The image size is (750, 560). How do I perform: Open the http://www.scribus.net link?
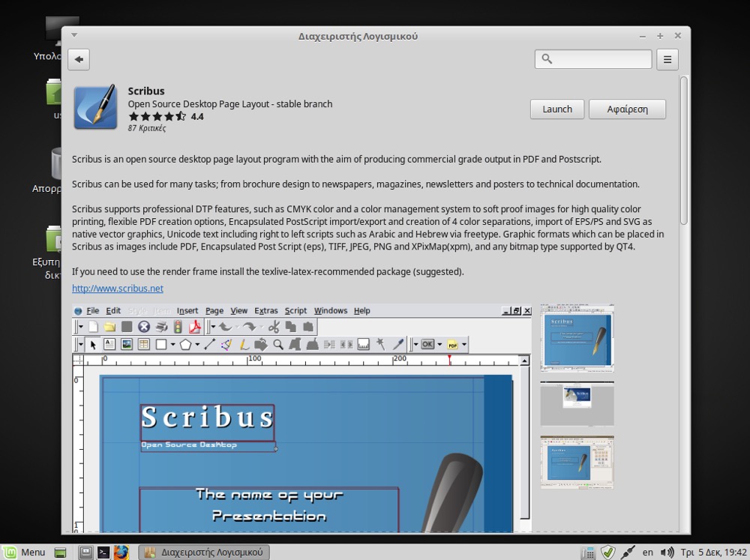(x=118, y=289)
